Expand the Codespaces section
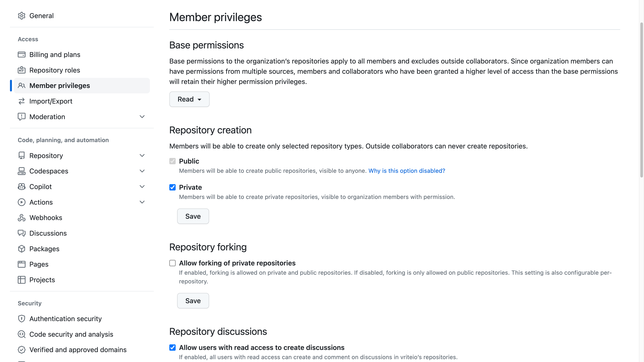The height and width of the screenshot is (362, 644). (x=142, y=171)
